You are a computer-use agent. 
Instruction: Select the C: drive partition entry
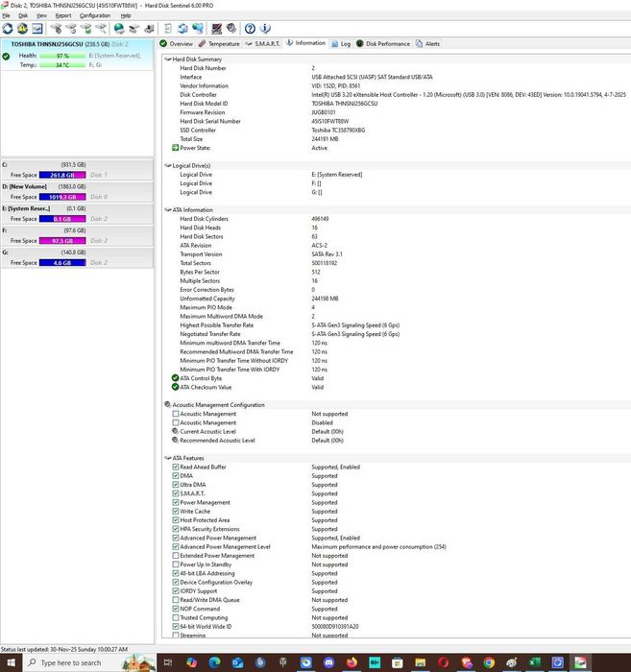pyautogui.click(x=77, y=170)
